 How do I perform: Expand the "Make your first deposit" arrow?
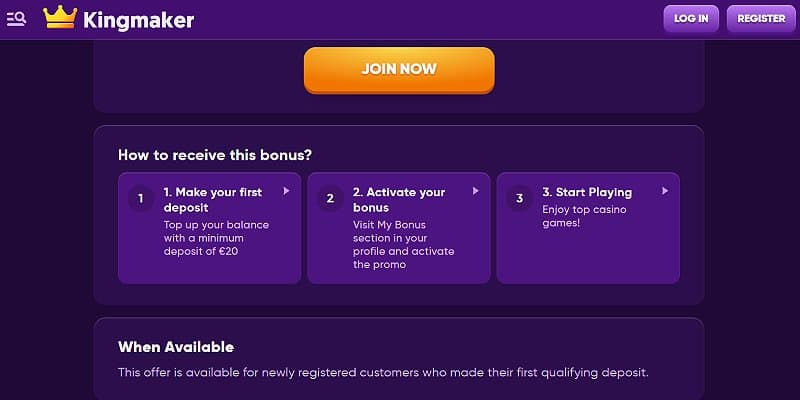(286, 191)
